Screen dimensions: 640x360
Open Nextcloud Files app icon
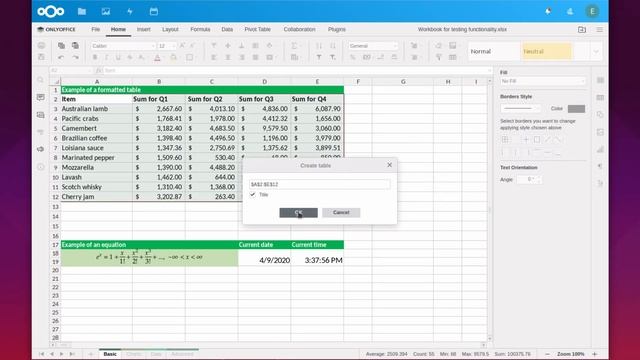(x=82, y=11)
